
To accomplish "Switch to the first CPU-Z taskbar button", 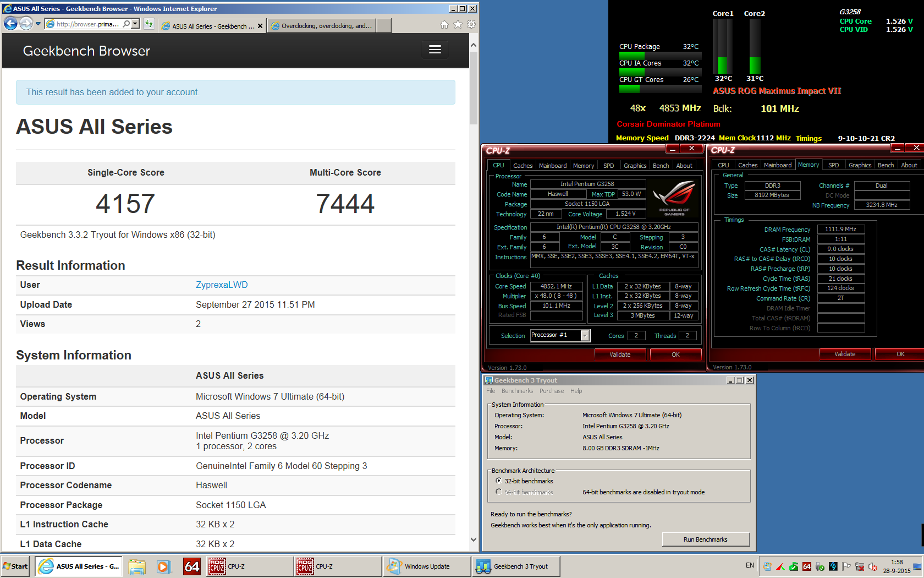I will (x=250, y=566).
